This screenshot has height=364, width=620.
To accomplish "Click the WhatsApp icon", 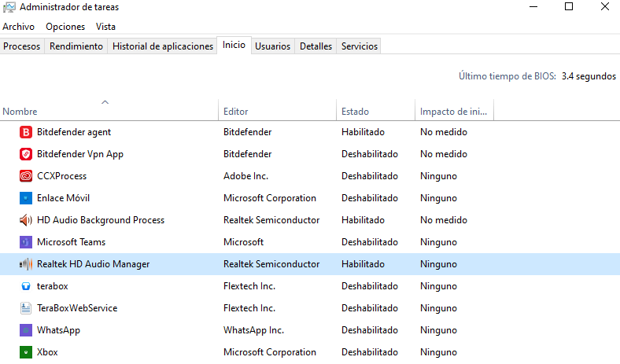I will [x=25, y=330].
